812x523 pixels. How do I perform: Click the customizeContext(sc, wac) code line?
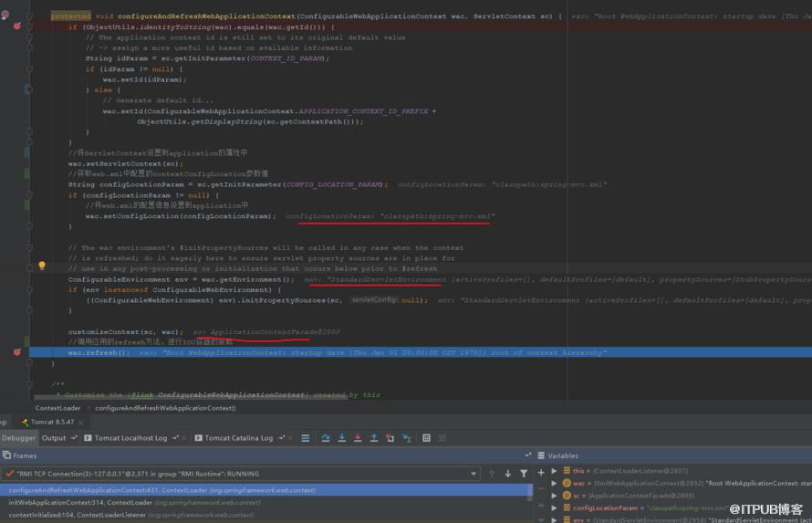[126, 332]
